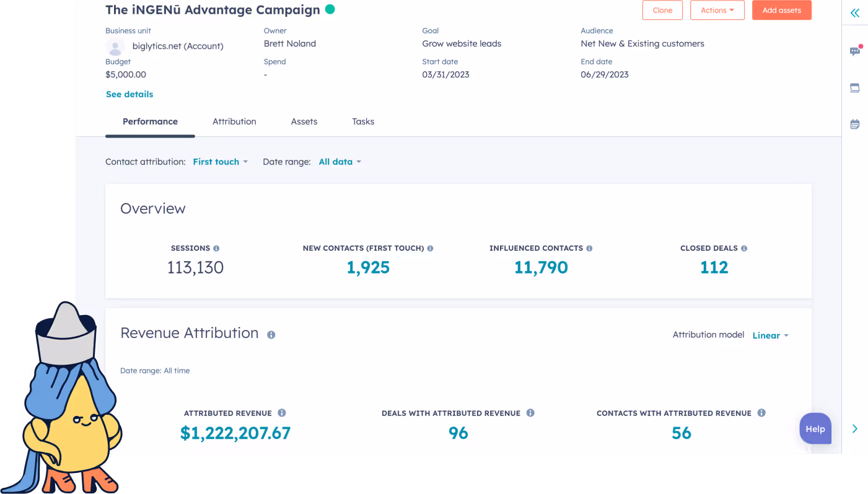Click the info icon next to New Contacts
Screen dimensions: 868x494
pos(431,248)
